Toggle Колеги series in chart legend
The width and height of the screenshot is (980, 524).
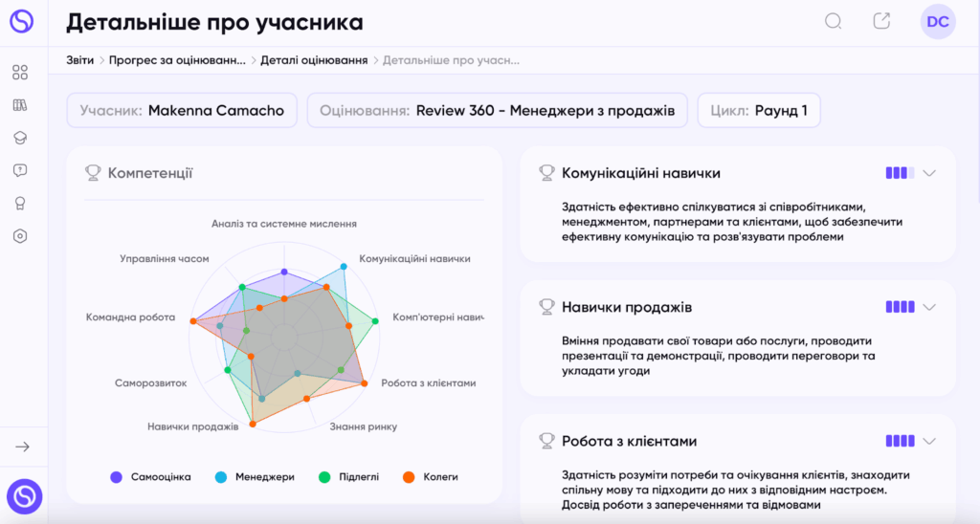(x=431, y=477)
